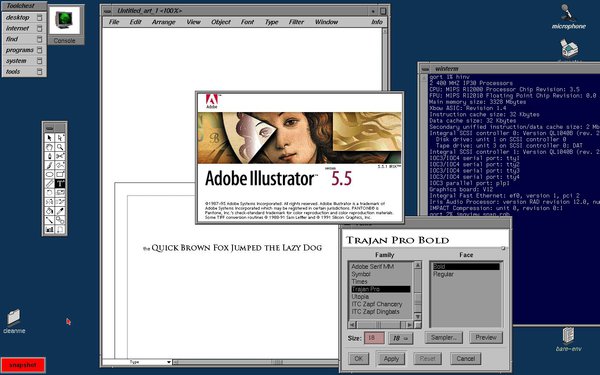This screenshot has height=375, width=600.
Task: Open the winterm window menu button
Action: (425, 69)
